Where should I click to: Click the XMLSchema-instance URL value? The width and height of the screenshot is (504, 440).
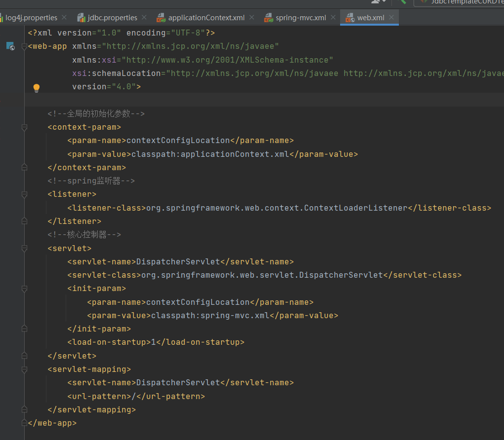click(227, 60)
